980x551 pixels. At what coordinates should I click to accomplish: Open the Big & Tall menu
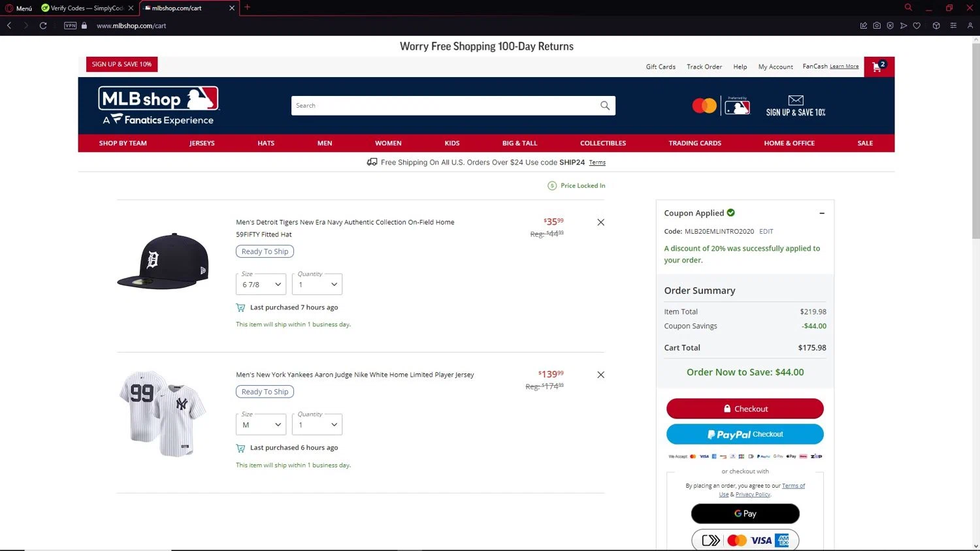coord(519,143)
